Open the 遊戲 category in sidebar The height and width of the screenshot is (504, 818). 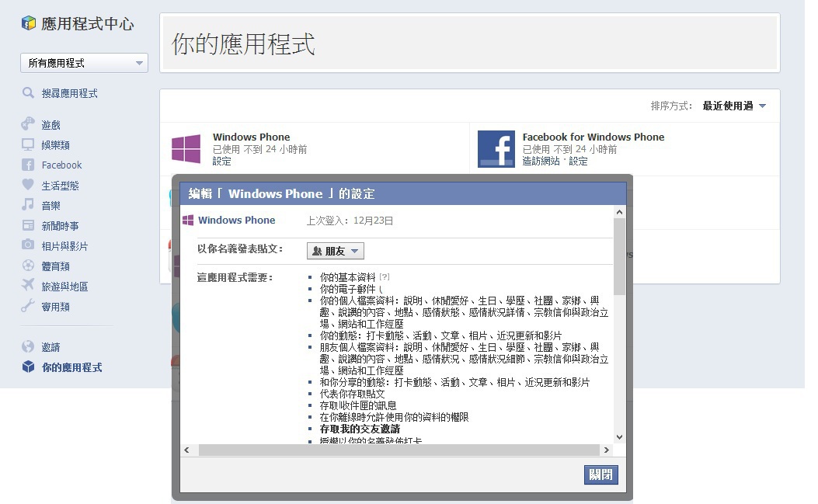point(51,125)
